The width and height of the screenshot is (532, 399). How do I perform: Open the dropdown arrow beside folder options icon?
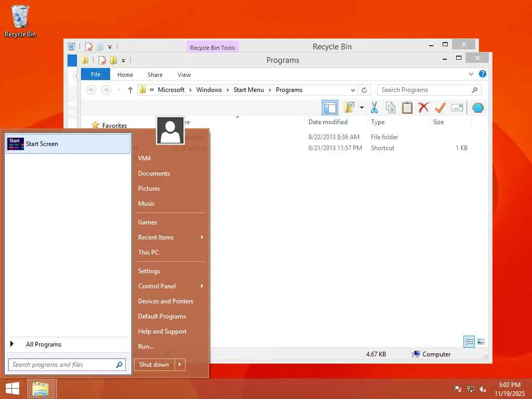[362, 108]
